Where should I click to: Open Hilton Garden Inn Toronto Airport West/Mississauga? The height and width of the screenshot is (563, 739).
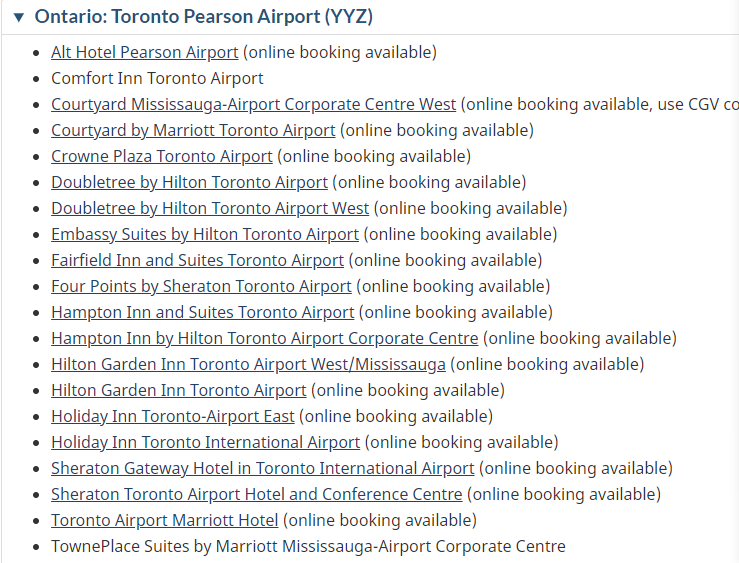point(248,364)
